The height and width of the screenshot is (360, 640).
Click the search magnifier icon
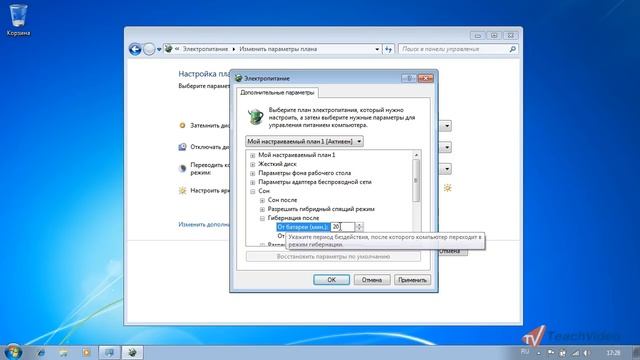pyautogui.click(x=513, y=49)
